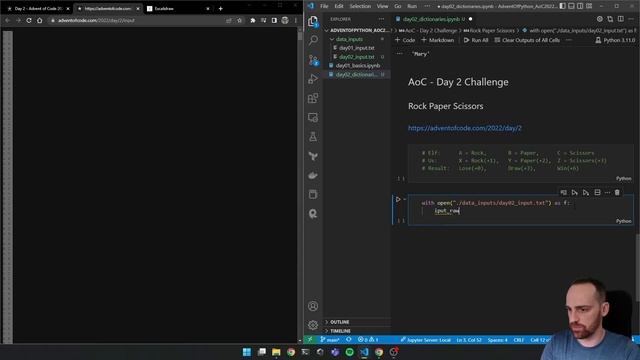
Task: Open Spotify from the taskbar
Action: 349,352
